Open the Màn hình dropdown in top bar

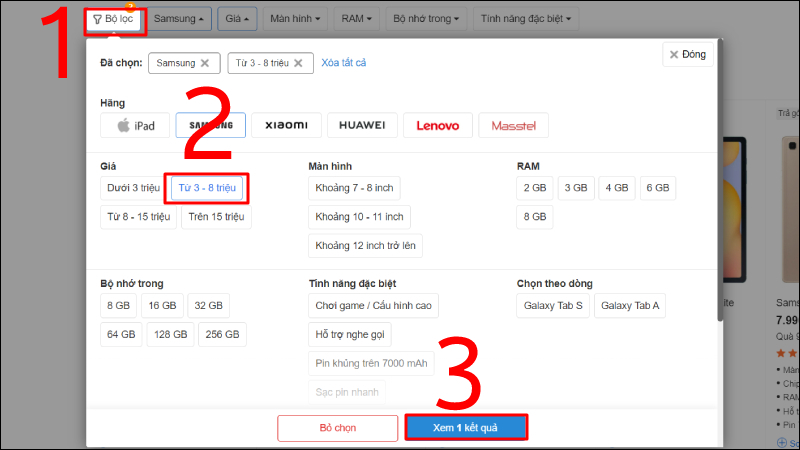point(295,19)
